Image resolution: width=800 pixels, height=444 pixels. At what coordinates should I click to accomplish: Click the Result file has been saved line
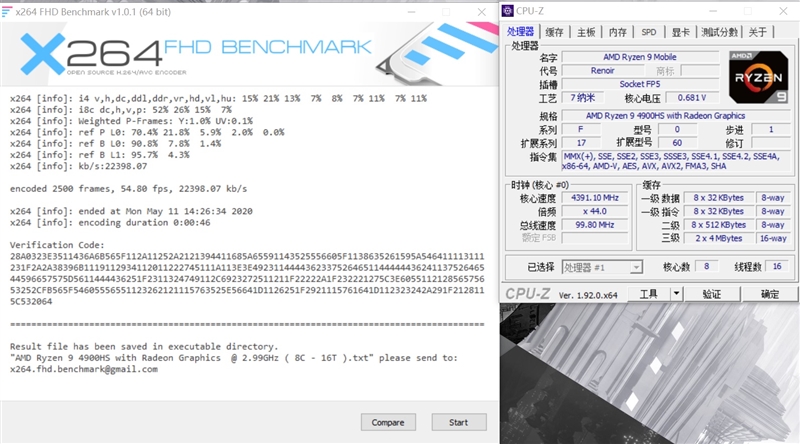click(144, 347)
